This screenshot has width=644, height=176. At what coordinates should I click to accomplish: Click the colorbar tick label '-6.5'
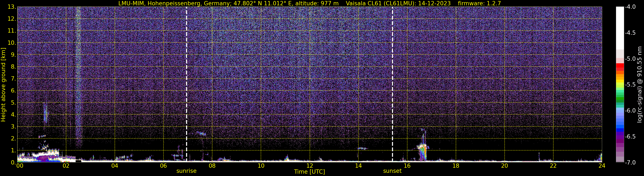tap(630, 137)
